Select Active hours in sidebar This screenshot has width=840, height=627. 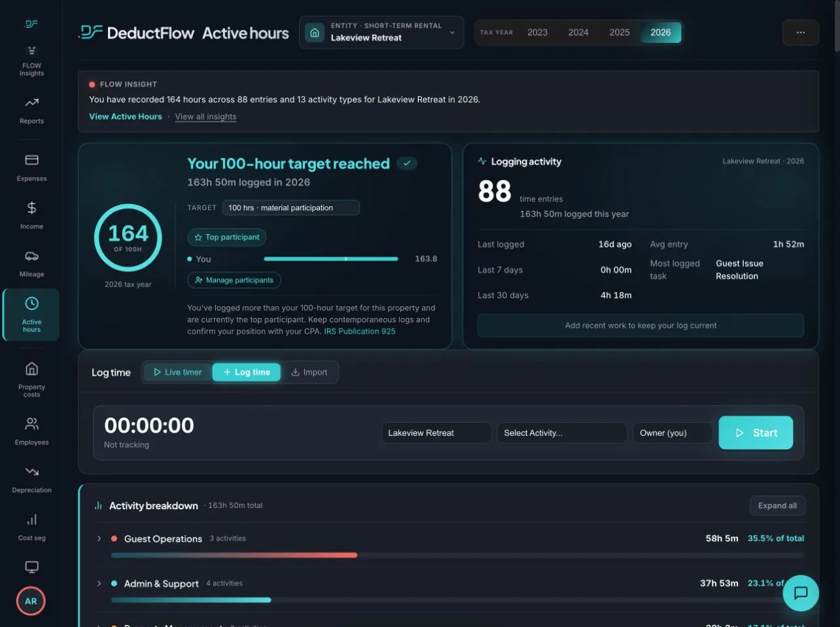[x=31, y=315]
